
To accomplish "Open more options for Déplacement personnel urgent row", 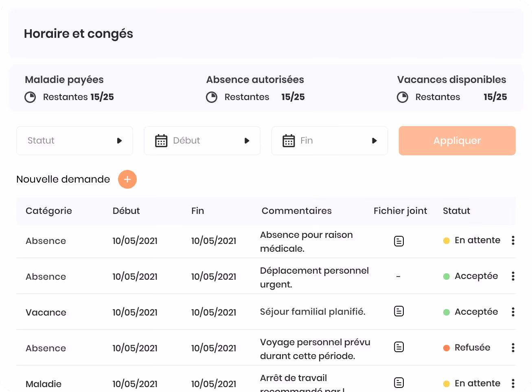I will [513, 276].
